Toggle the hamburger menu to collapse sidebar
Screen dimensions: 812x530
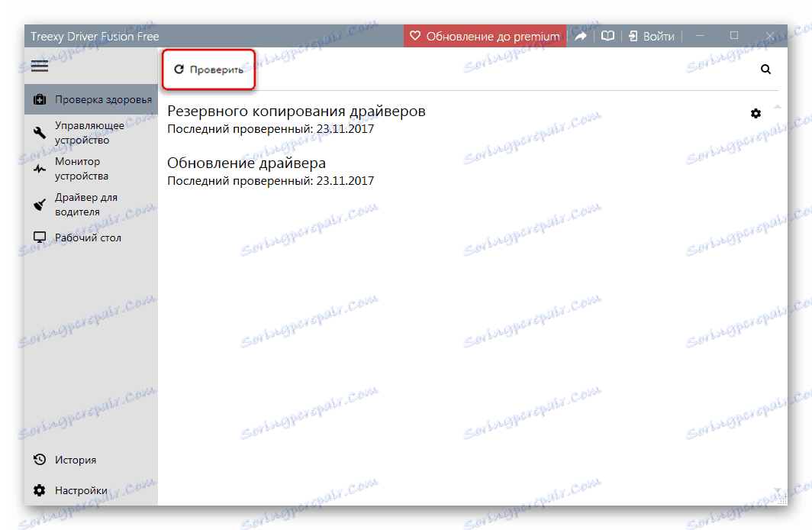click(x=39, y=66)
